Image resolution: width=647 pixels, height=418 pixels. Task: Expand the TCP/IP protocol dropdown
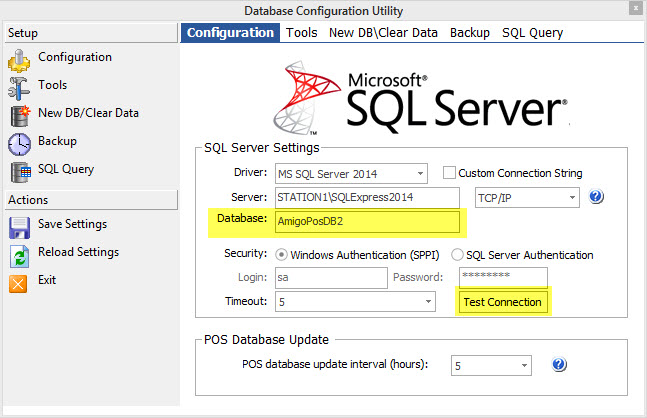coord(527,198)
